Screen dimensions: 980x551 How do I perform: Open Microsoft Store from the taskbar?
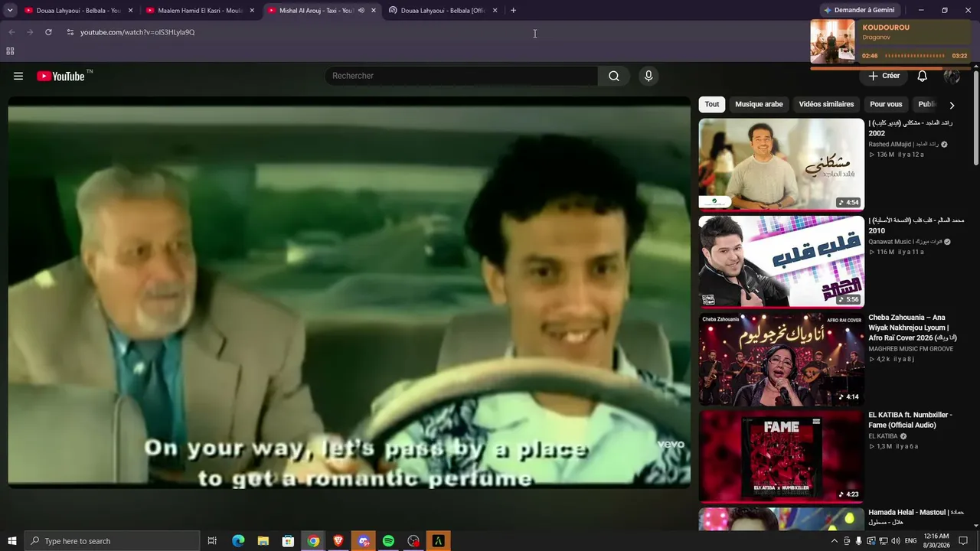pos(288,541)
